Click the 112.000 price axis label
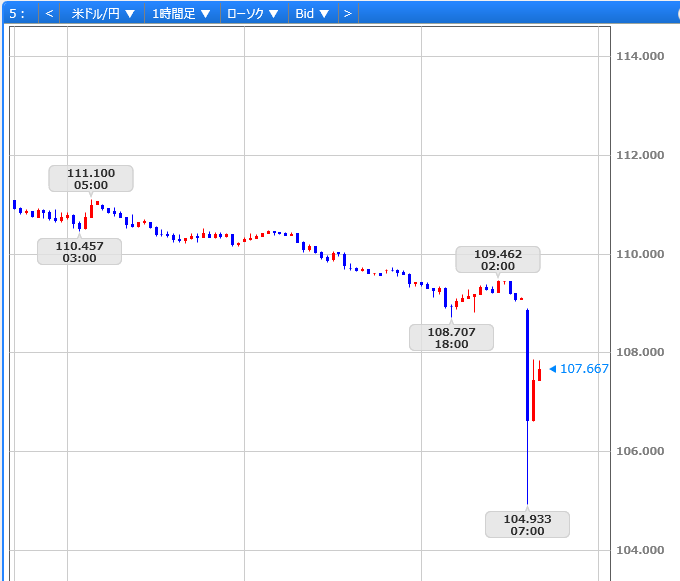Image resolution: width=680 pixels, height=581 pixels. pyautogui.click(x=640, y=155)
